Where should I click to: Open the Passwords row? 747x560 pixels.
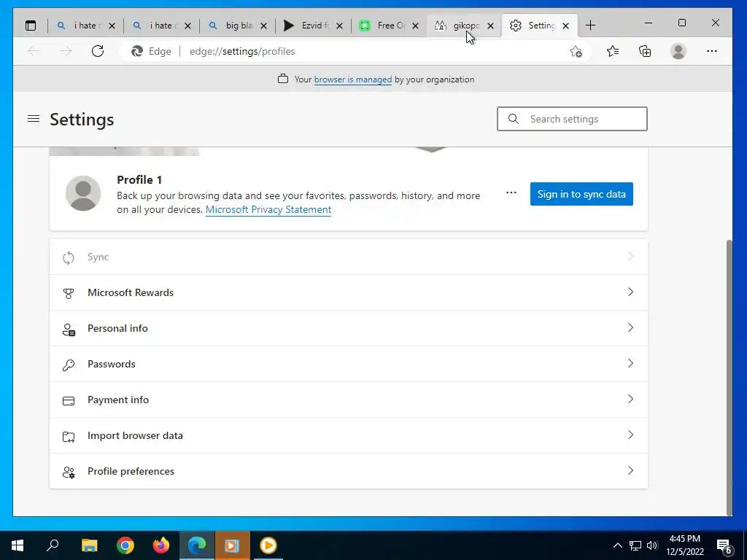(x=348, y=364)
